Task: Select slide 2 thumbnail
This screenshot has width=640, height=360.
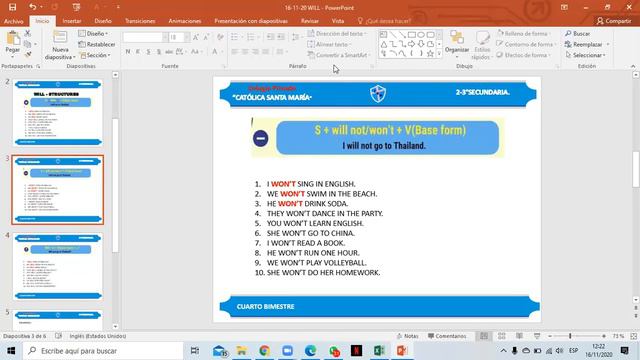Action: pyautogui.click(x=58, y=113)
